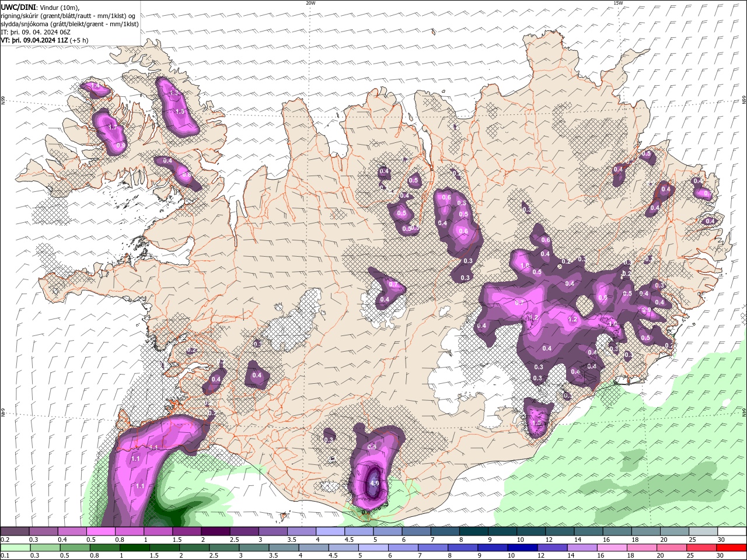Select the 0.5 swatch in the lower rain scale
Screen dimensions: 747x560
75,548
